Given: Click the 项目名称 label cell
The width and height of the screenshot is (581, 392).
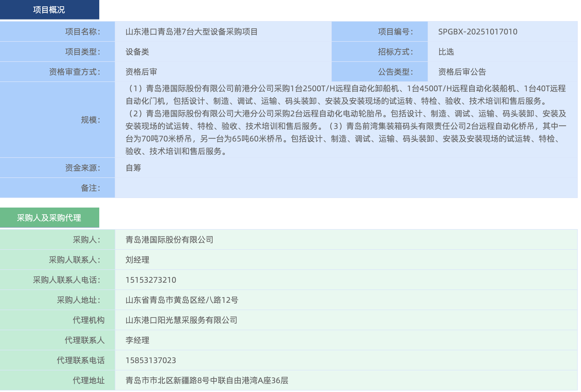Looking at the screenshot, I should [x=83, y=32].
